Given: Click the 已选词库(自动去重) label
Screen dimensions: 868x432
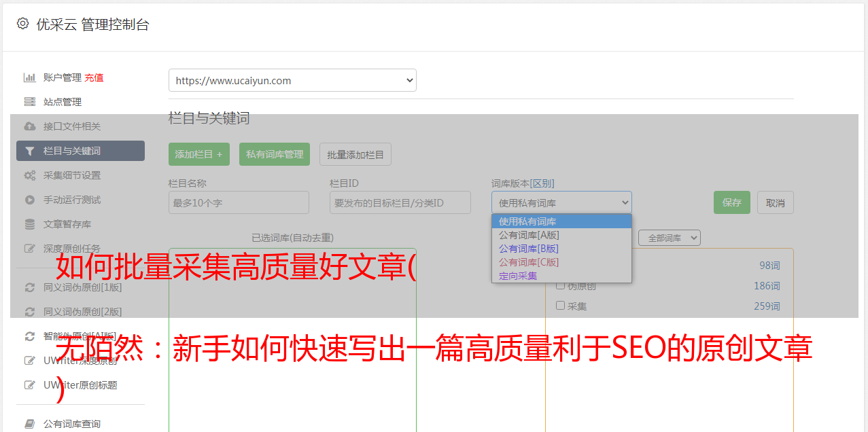Looking at the screenshot, I should 292,238.
